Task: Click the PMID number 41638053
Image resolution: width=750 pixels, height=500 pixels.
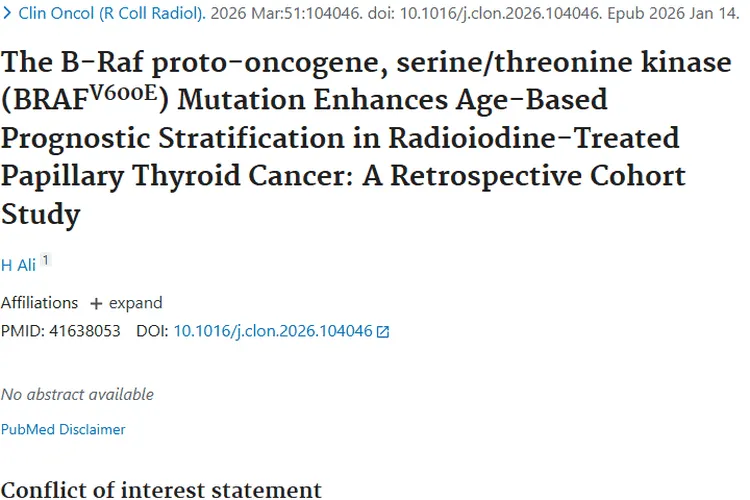Action: [84, 330]
